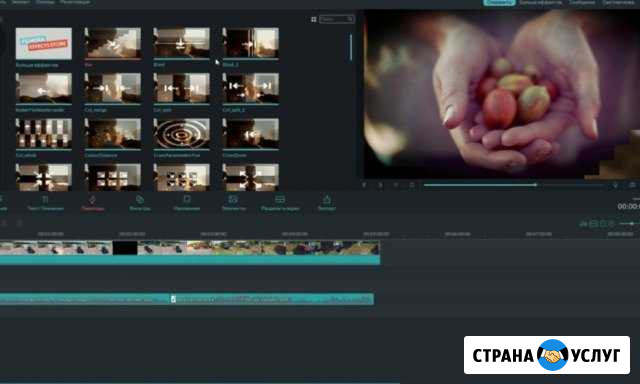The width and height of the screenshot is (640, 384).
Task: Click the Export icon in toolbar
Action: click(327, 199)
